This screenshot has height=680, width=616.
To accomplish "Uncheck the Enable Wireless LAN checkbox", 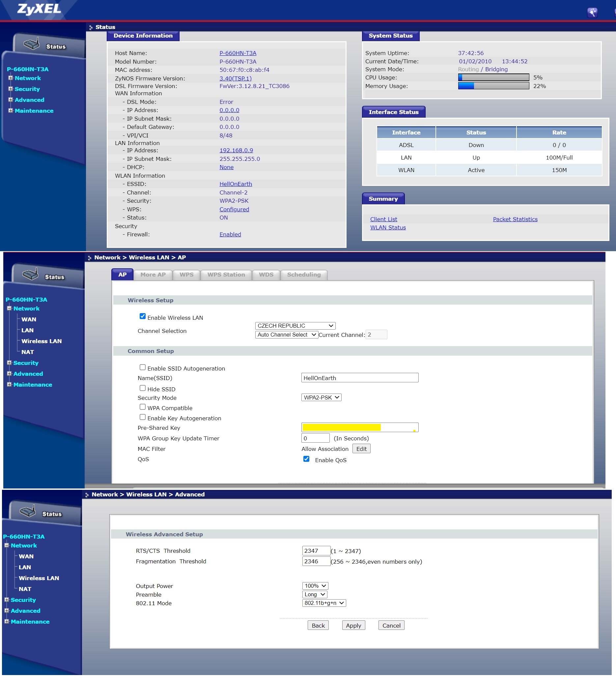I will 143,316.
